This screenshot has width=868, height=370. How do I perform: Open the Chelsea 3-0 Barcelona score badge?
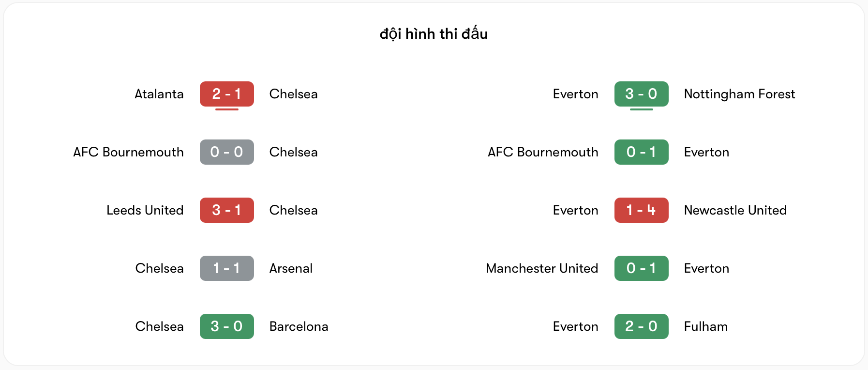point(226,326)
